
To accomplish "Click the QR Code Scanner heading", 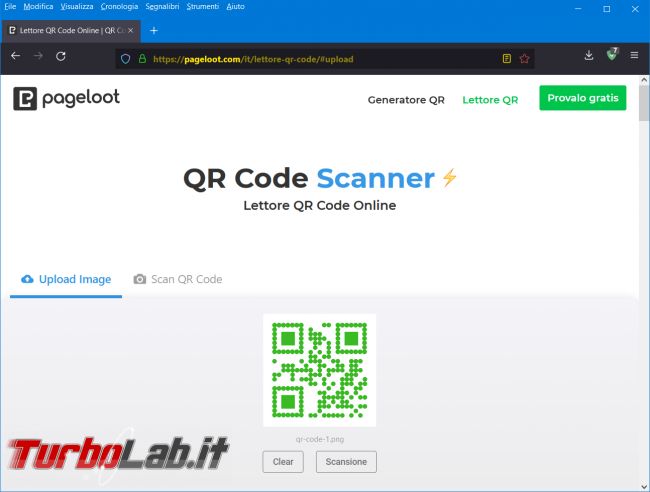I will [320, 179].
